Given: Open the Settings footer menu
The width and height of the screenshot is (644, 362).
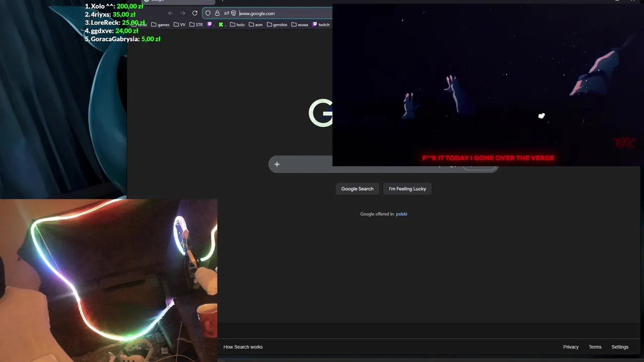Looking at the screenshot, I should [620, 347].
